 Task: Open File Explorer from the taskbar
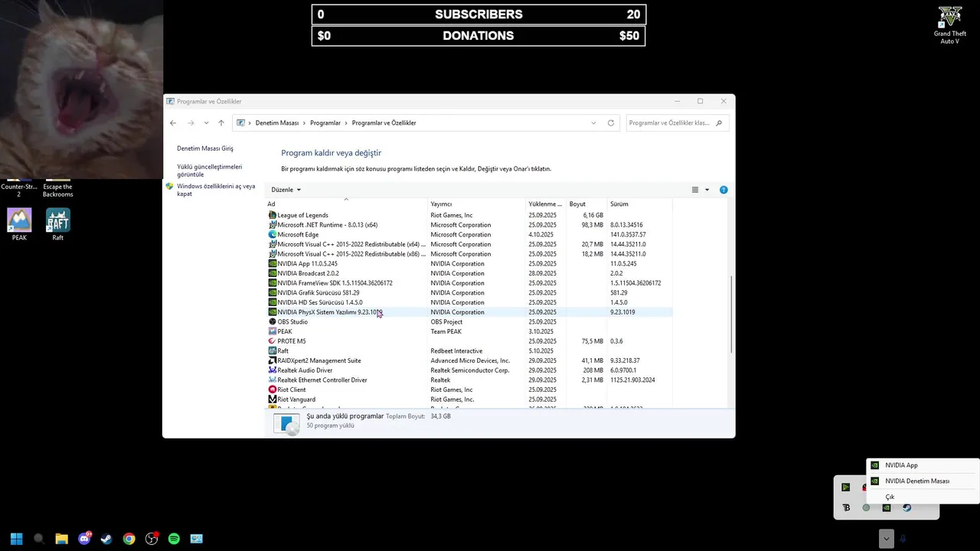pyautogui.click(x=61, y=539)
